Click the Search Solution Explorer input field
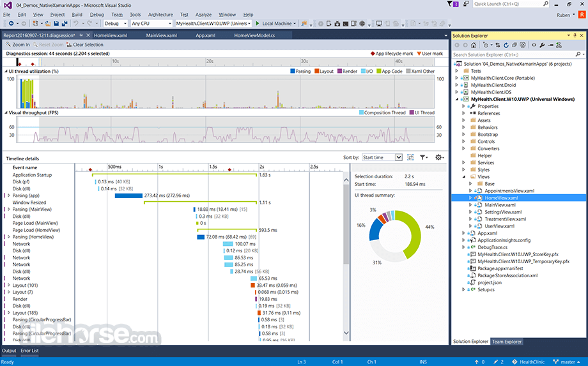 point(514,54)
